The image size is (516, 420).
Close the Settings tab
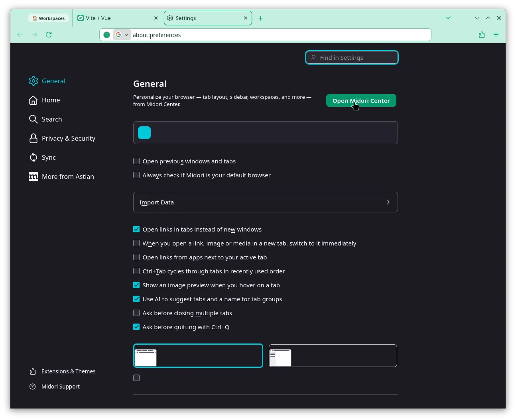point(246,18)
